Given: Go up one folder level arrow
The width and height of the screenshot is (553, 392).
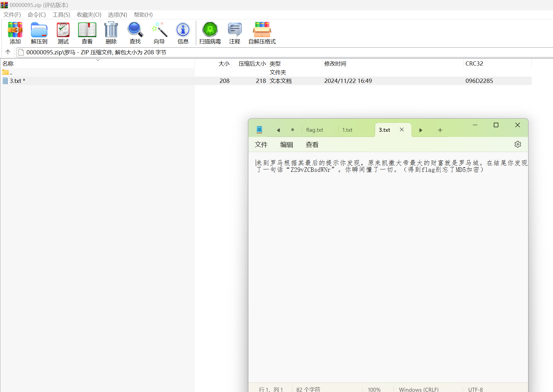Looking at the screenshot, I should pos(8,52).
